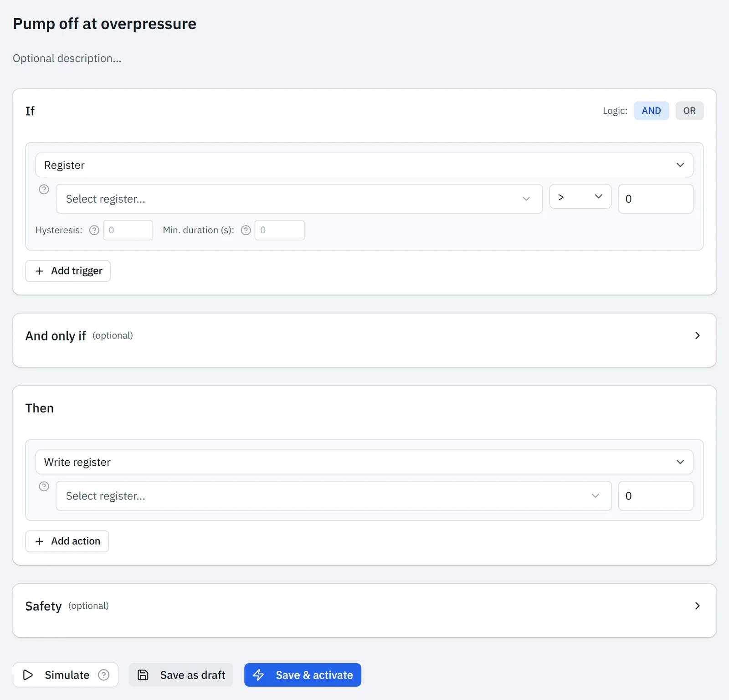Click help icon beside Write register selector
This screenshot has width=729, height=700.
44,486
